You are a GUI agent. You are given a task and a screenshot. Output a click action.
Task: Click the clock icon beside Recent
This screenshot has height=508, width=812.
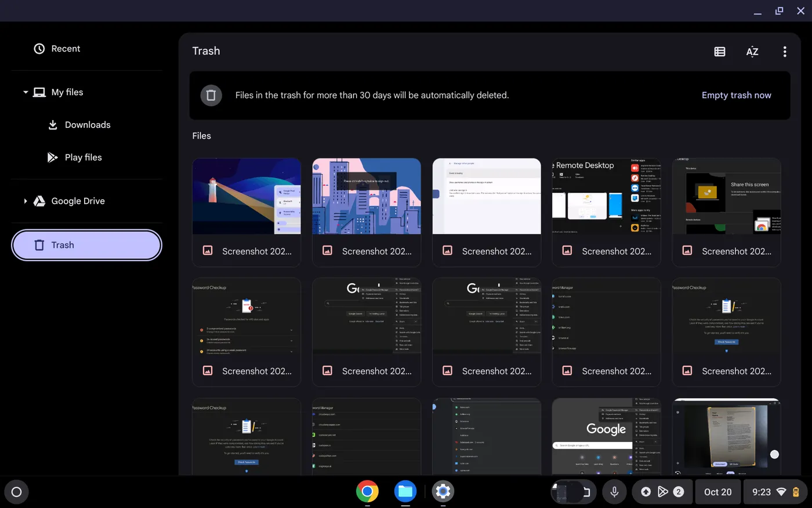click(39, 49)
